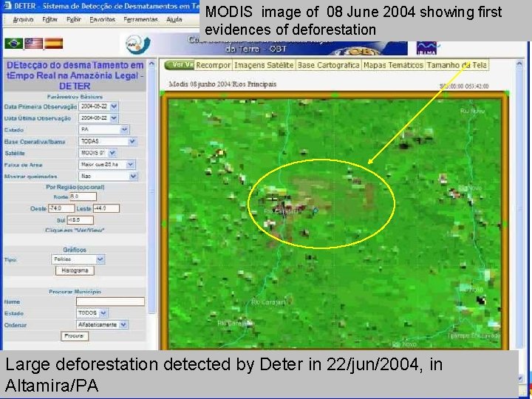Viewport: 532px width, 399px height.
Task: Click the Modis 08 junho 2004 map caption
Action: point(222,84)
